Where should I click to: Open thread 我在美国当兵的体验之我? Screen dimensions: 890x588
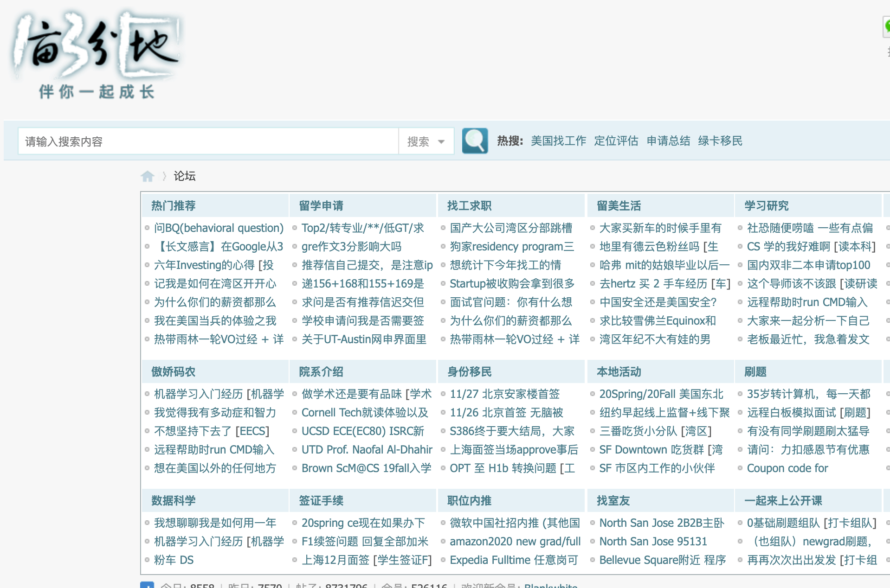pos(215,320)
